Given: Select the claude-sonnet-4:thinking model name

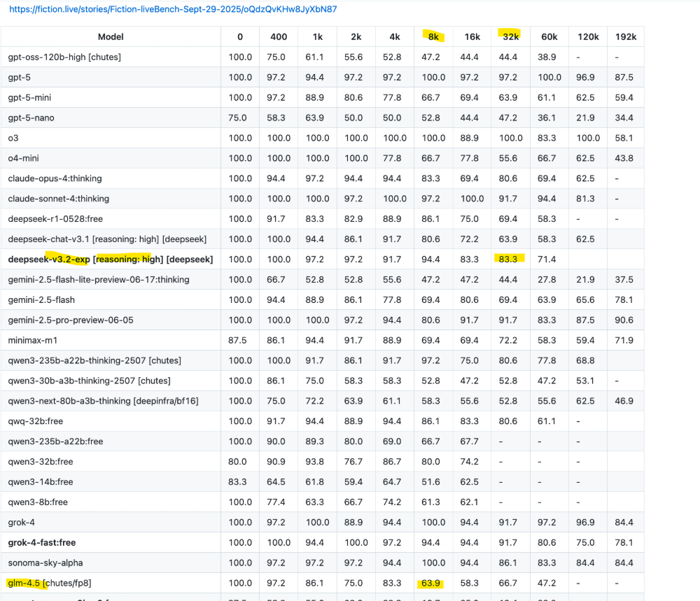Looking at the screenshot, I should click(59, 199).
